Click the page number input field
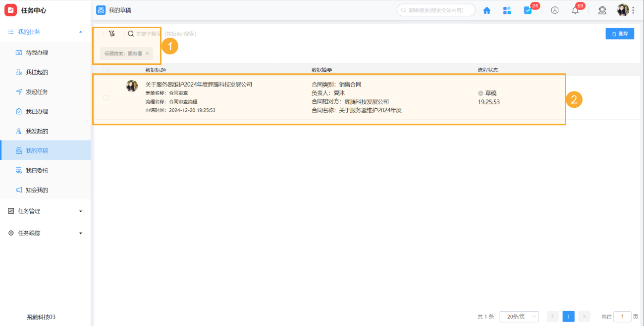644x326 pixels. 622,316
